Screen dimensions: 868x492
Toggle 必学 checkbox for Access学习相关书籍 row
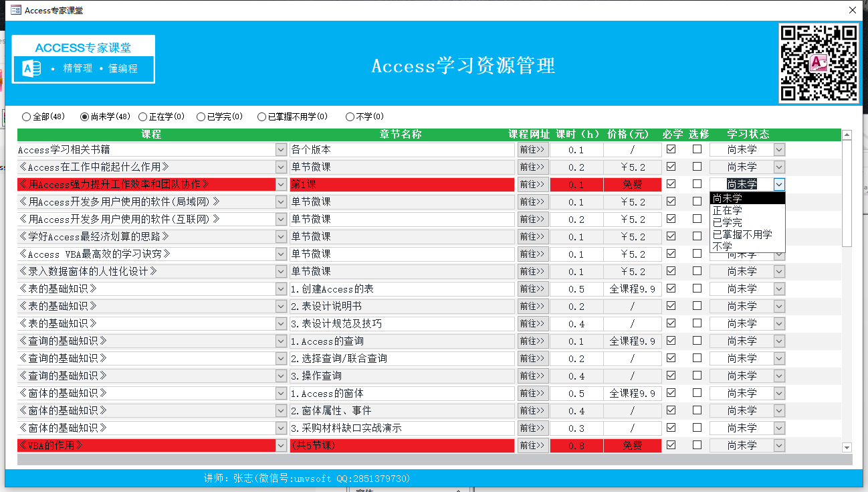point(671,149)
